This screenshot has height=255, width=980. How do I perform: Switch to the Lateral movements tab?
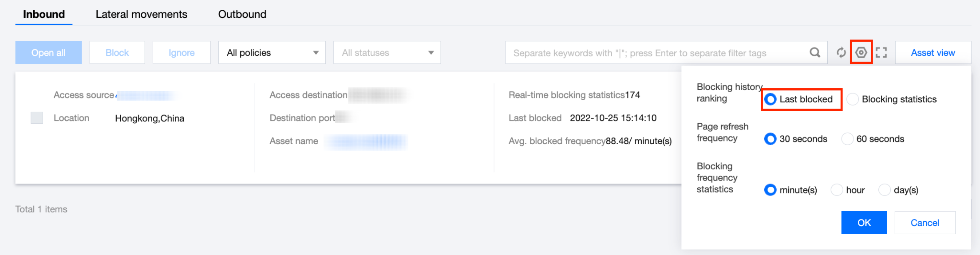click(141, 14)
